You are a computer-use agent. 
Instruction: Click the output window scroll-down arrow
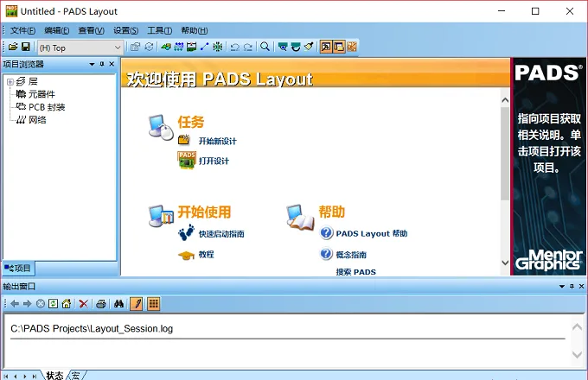point(577,354)
